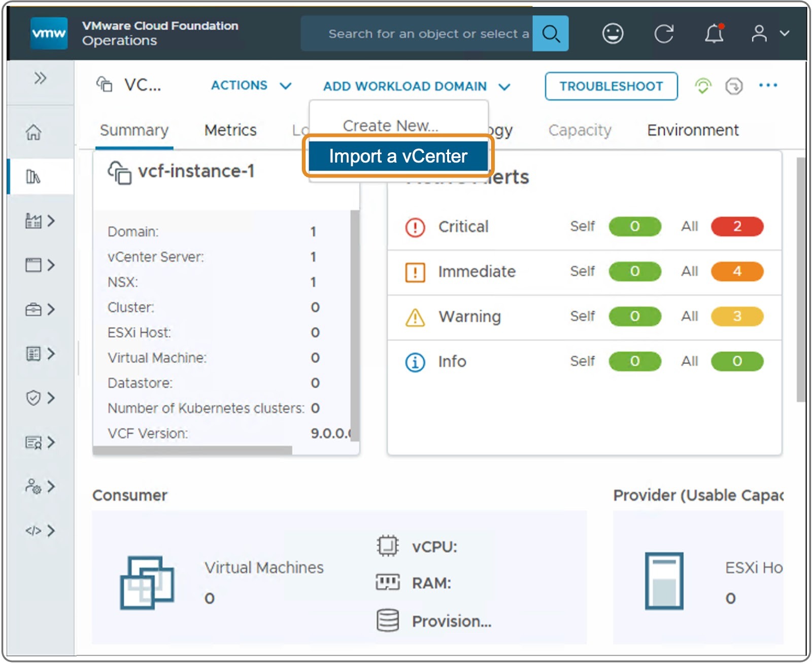
Task: Click the window icon in the sidebar
Action: click(x=33, y=265)
